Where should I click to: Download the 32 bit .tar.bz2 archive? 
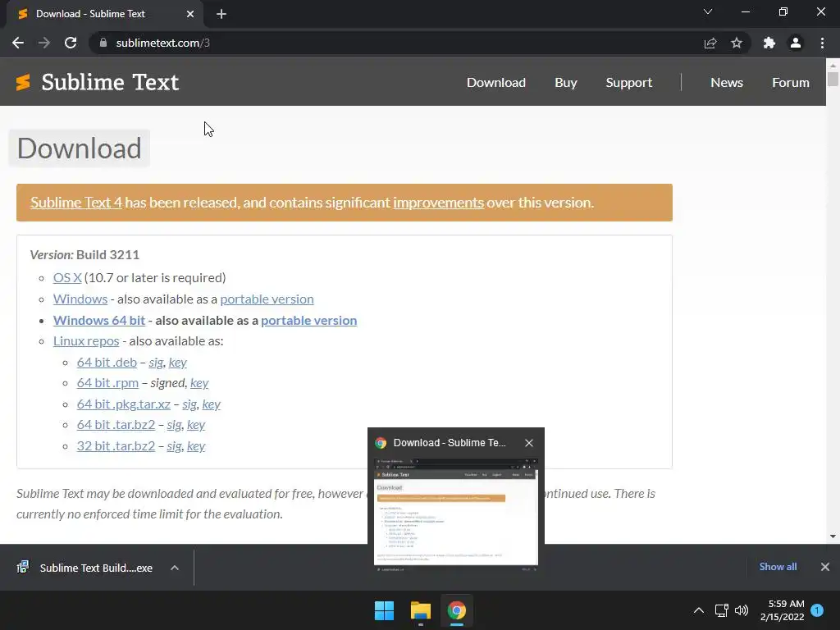[x=116, y=445]
